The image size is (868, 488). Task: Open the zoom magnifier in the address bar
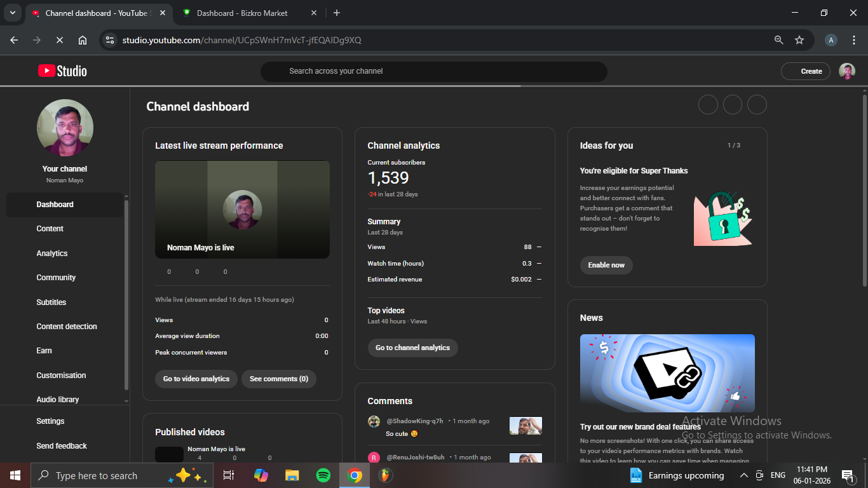778,40
